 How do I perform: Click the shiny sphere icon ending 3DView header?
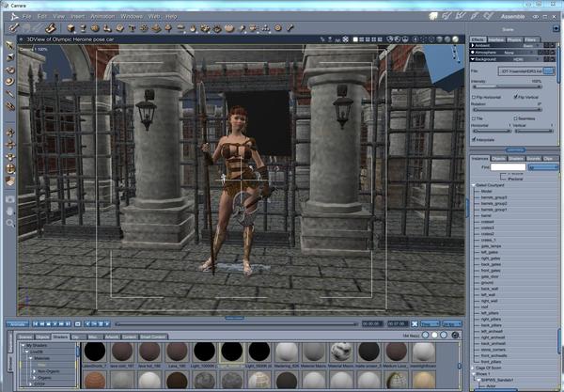point(455,39)
